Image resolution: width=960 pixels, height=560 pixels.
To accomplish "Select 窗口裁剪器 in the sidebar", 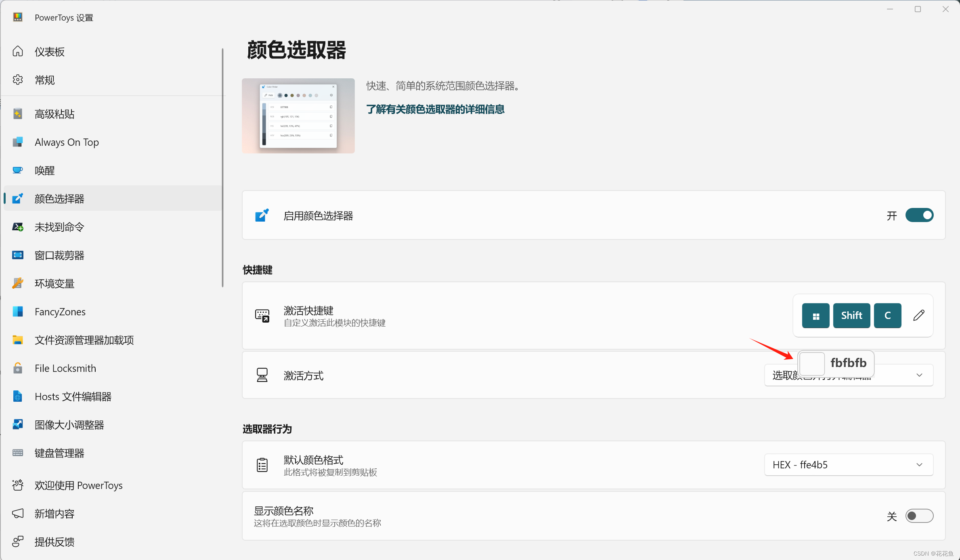I will [x=59, y=255].
